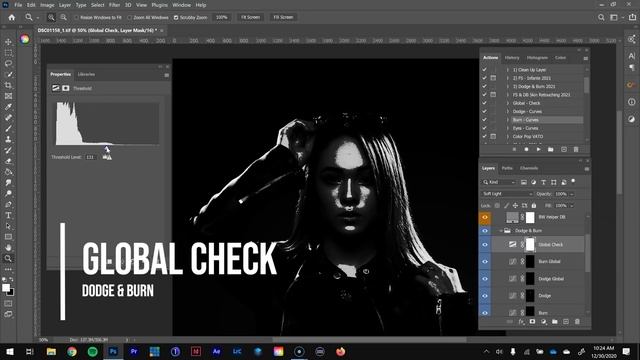Viewport: 640px width, 360px height.
Task: Toggle Scrubby Zoom checkbox
Action: pyautogui.click(x=176, y=18)
